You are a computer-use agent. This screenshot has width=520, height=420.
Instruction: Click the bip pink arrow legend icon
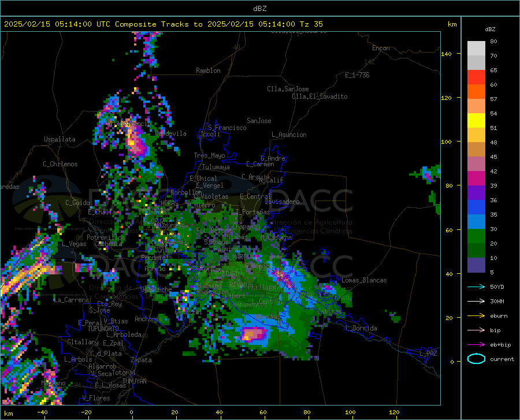point(476,330)
